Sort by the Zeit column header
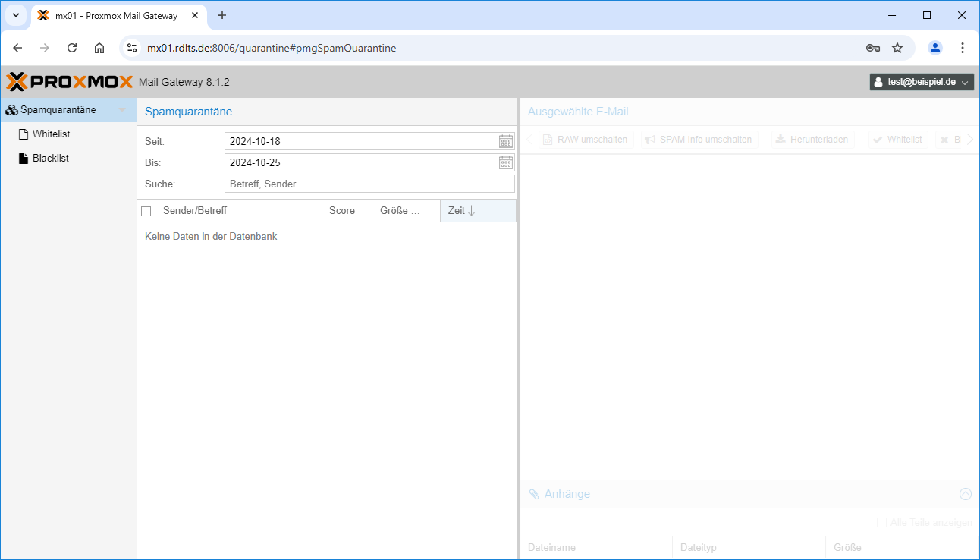Image resolution: width=980 pixels, height=560 pixels. (457, 211)
